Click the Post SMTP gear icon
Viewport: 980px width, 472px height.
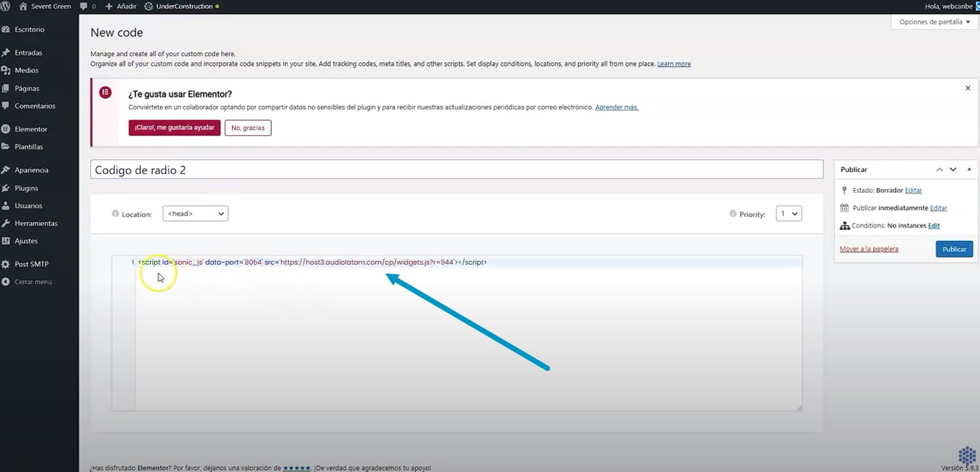pyautogui.click(x=6, y=264)
